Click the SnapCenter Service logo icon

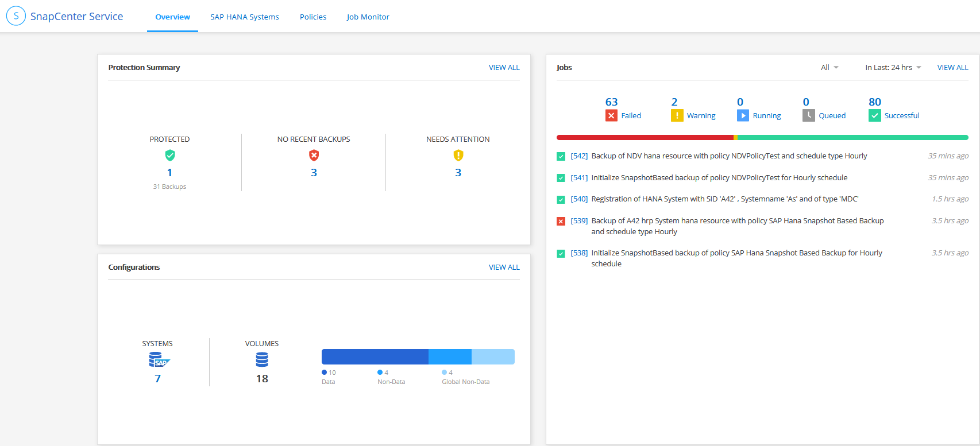pos(16,16)
